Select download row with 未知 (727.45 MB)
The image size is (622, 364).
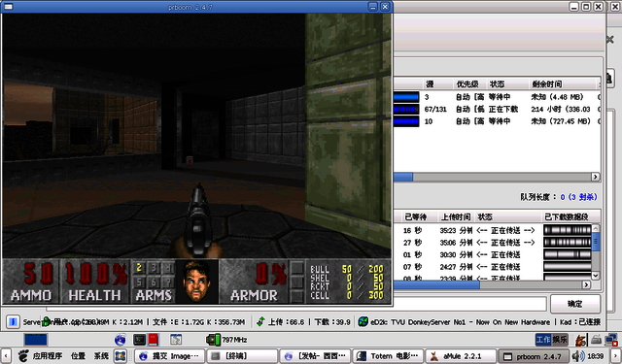[497, 121]
